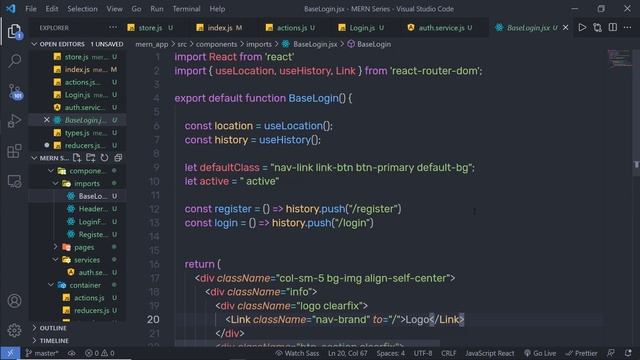Open Remote Explorer view
Image resolution: width=640 pixels, height=360 pixels.
[15, 181]
